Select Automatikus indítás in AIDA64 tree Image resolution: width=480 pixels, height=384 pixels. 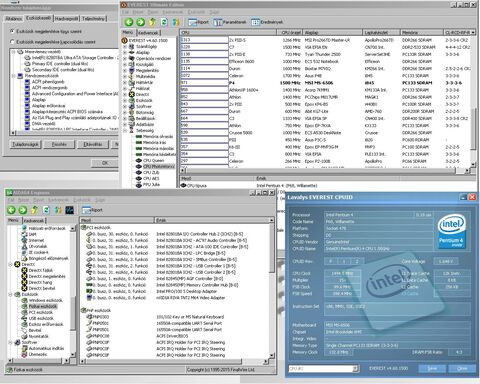point(46,348)
